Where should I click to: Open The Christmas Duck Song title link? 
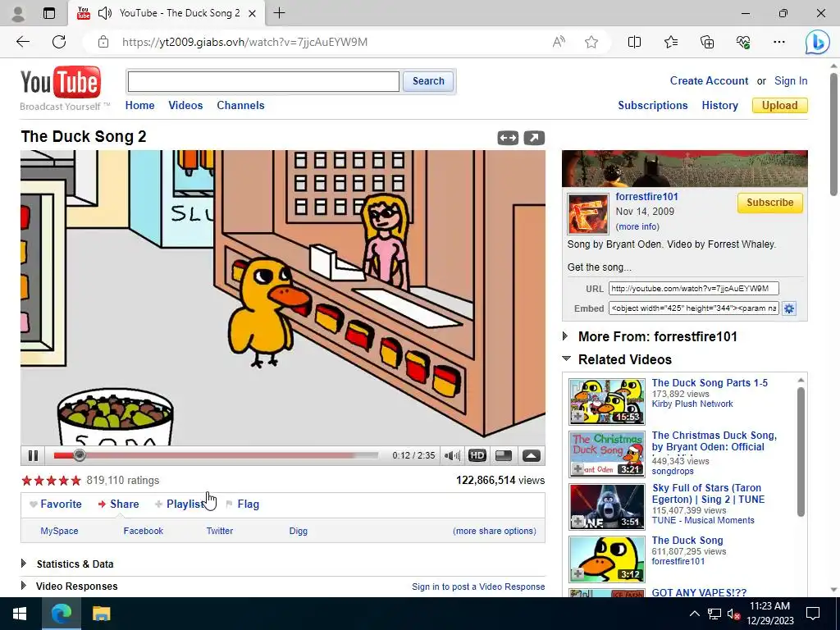pyautogui.click(x=714, y=441)
